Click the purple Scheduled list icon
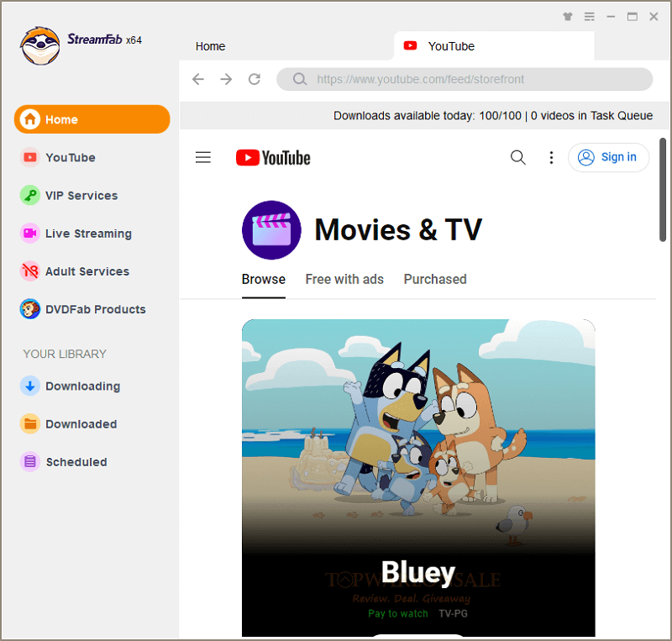This screenshot has width=672, height=641. pyautogui.click(x=30, y=462)
